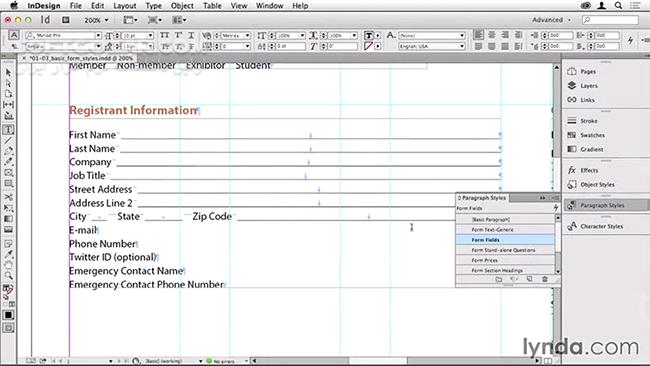Select the Hand tool

pyautogui.click(x=8, y=265)
